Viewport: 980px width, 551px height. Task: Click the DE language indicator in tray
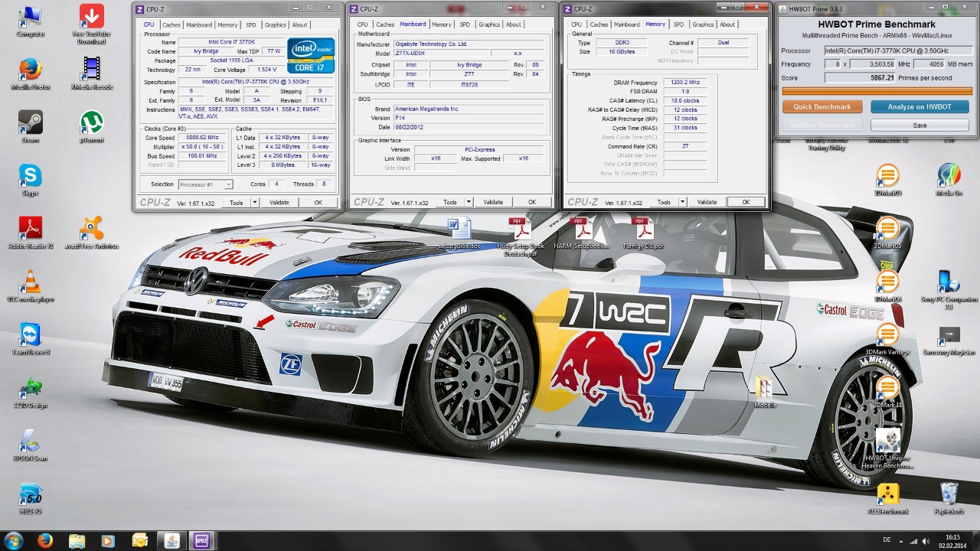[x=887, y=540]
